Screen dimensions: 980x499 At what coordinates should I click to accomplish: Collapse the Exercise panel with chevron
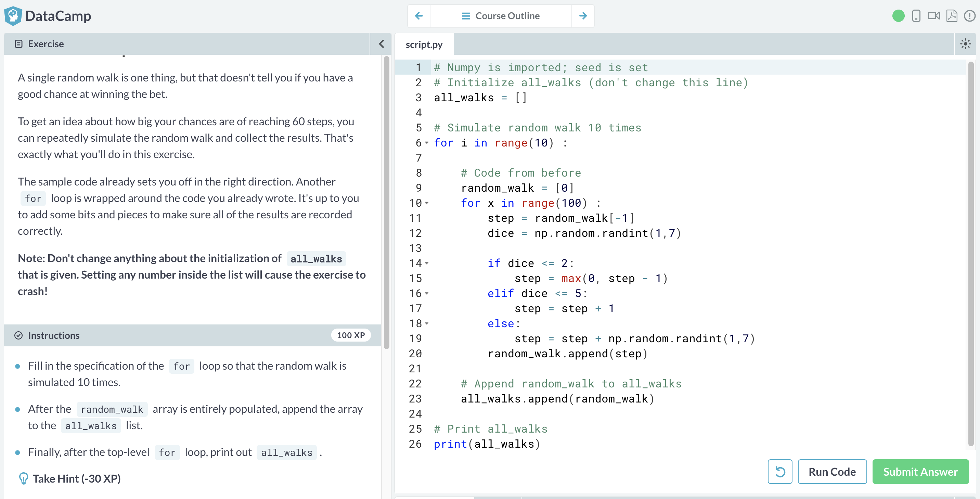(382, 44)
